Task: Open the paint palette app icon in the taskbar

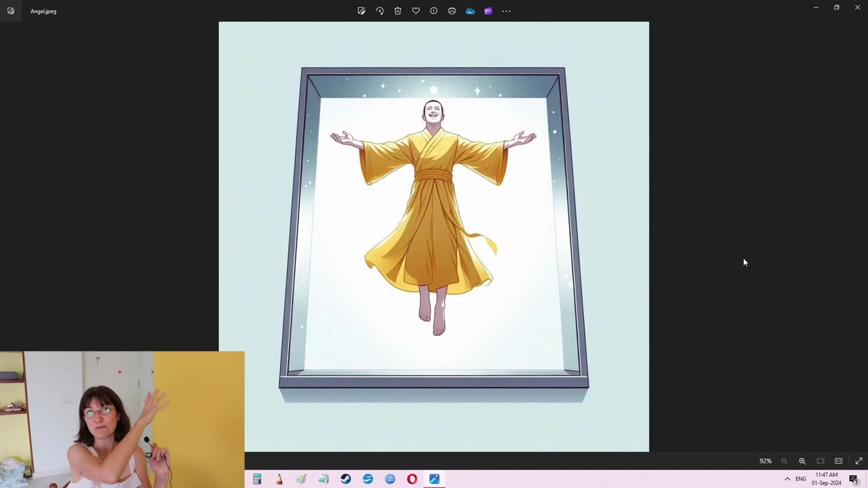Action: 301,479
